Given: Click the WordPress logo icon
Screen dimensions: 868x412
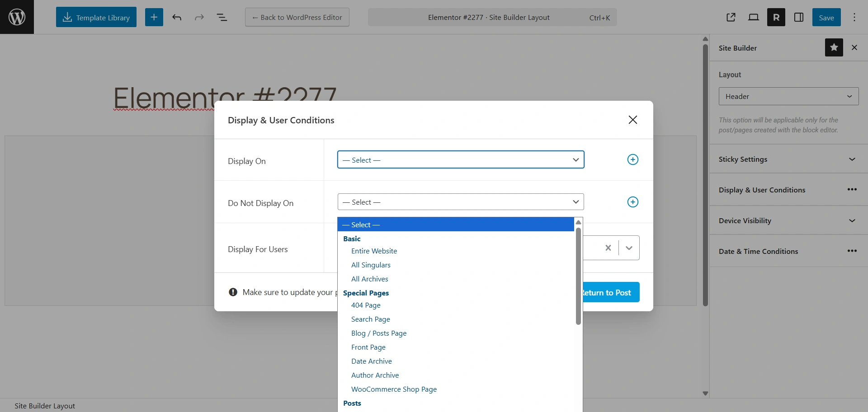Looking at the screenshot, I should point(17,17).
